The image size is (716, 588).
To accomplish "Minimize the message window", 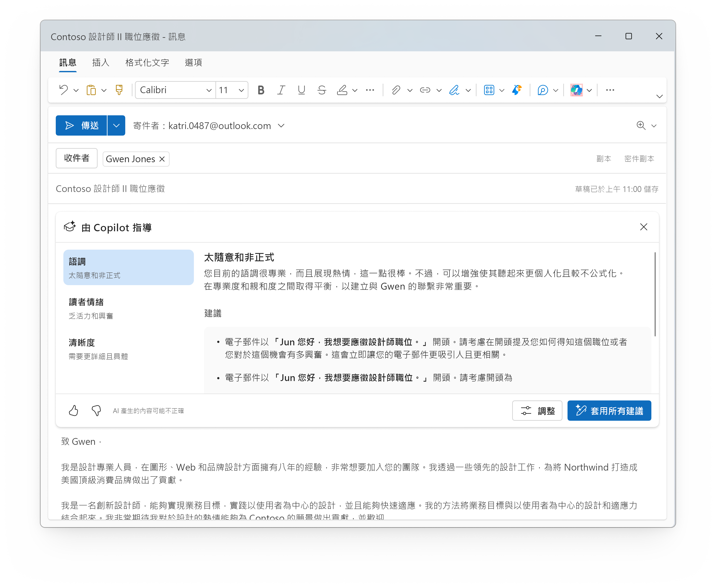I will pos(599,36).
